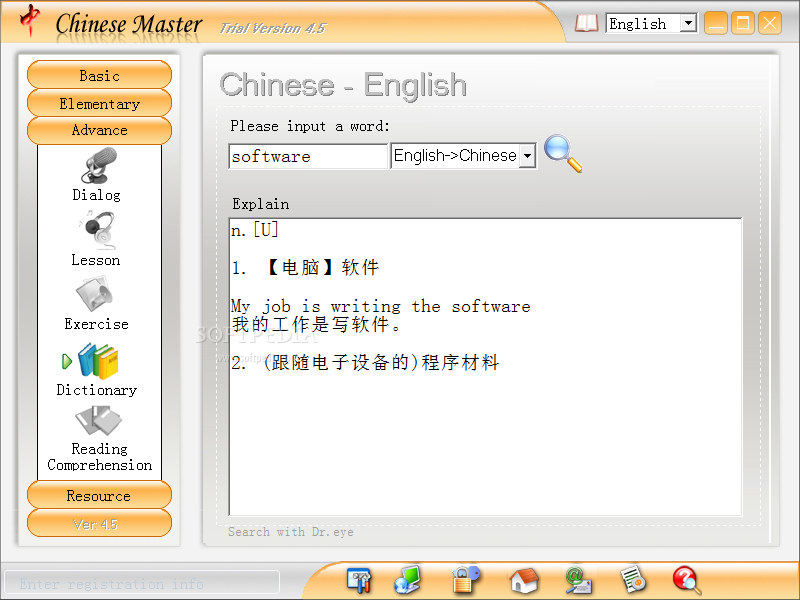The image size is (800, 600).
Task: Click the definition '(跟随电子设备的)程序材料'
Action: click(381, 363)
